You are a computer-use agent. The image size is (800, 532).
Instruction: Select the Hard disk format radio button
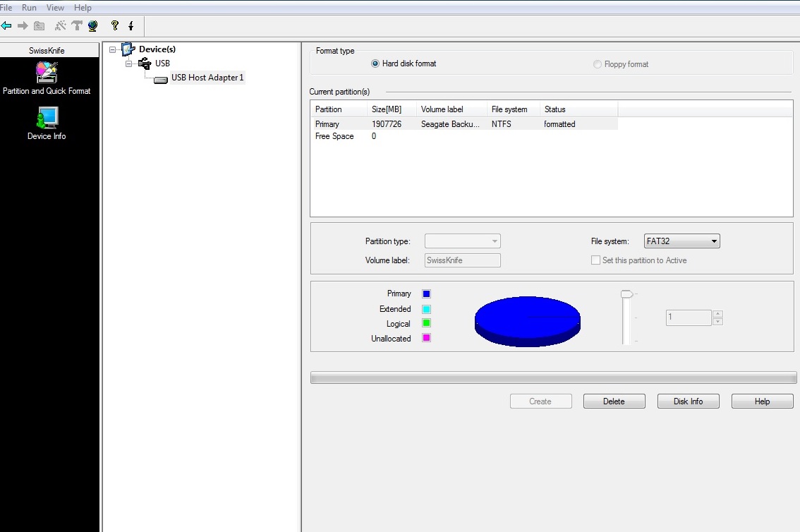[x=375, y=64]
